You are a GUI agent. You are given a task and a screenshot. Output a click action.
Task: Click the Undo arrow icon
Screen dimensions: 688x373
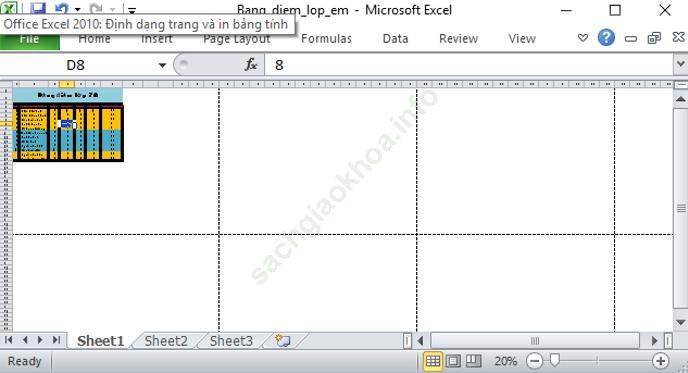click(62, 8)
